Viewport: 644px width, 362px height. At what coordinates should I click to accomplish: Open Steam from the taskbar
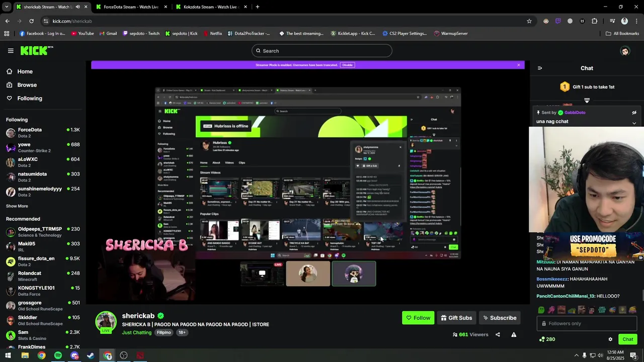click(x=91, y=355)
